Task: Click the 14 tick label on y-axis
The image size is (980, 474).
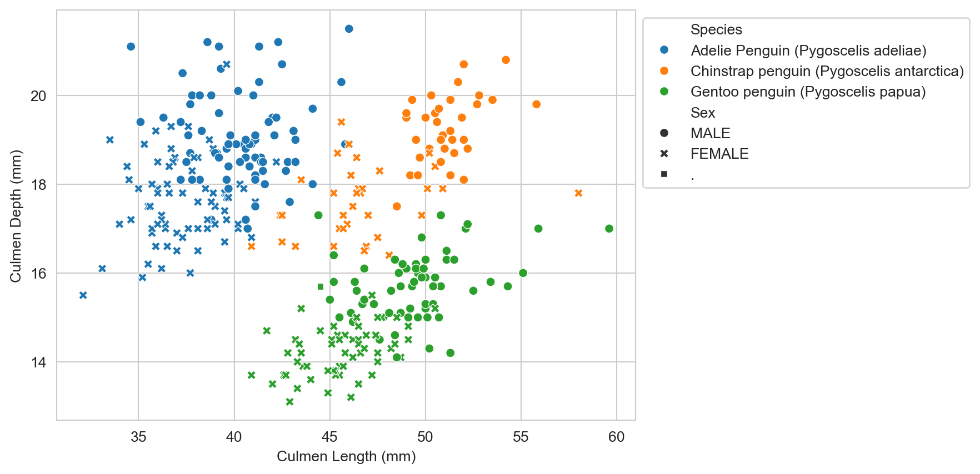Action: click(x=39, y=362)
